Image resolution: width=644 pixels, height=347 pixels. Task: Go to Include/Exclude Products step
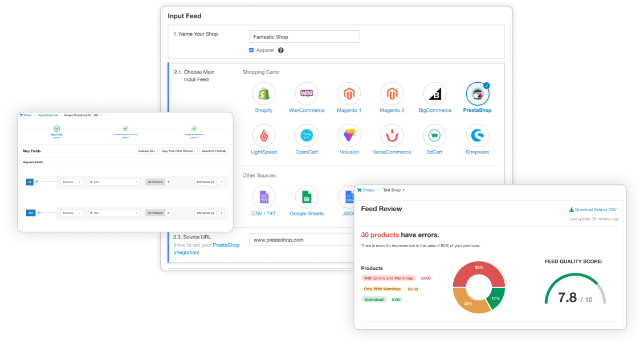[x=125, y=130]
